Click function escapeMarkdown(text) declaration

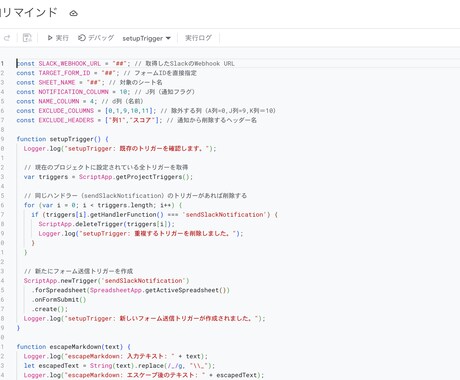(x=73, y=347)
